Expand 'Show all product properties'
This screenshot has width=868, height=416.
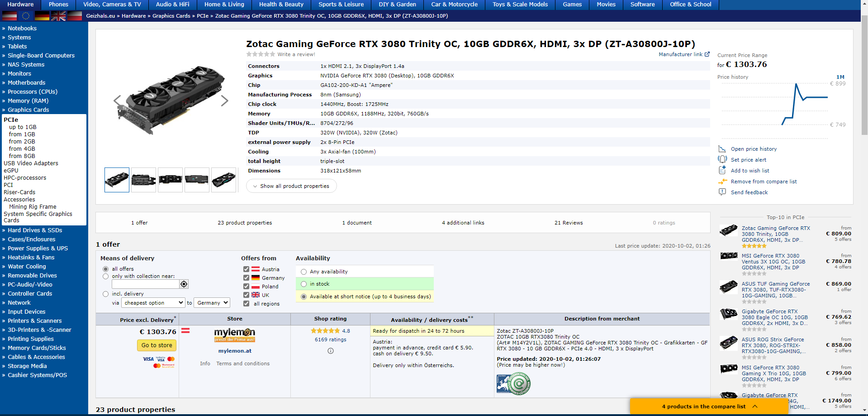click(x=291, y=186)
